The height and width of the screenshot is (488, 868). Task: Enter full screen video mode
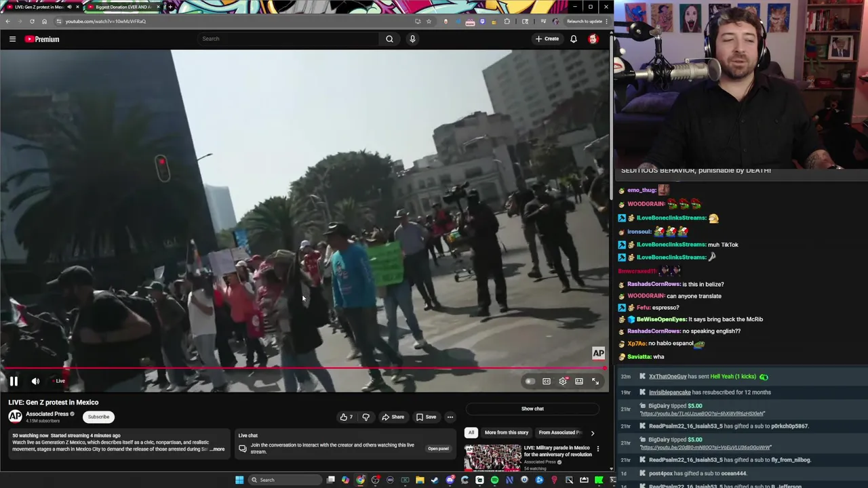tap(595, 382)
